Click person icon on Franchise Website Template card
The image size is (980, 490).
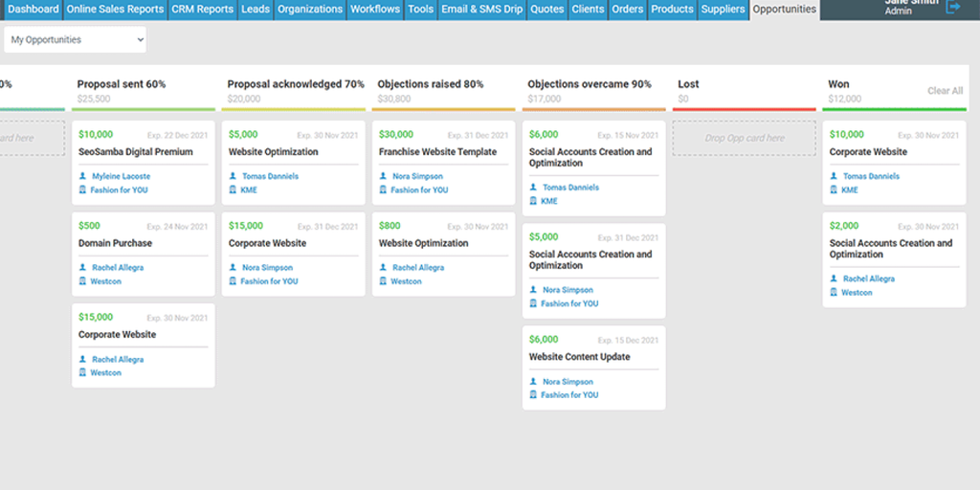pos(383,176)
